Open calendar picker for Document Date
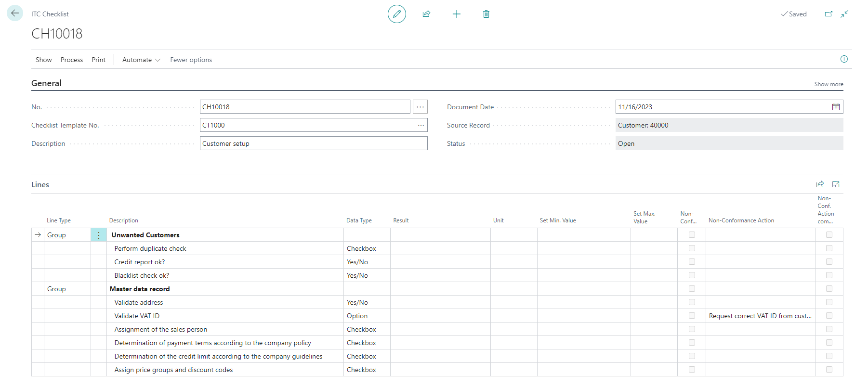 836,107
